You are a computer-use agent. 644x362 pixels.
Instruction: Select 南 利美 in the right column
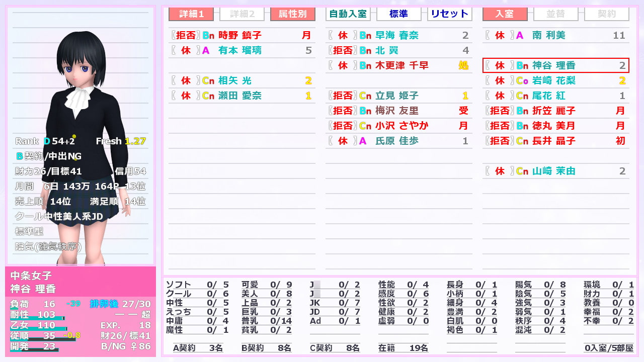(x=555, y=35)
